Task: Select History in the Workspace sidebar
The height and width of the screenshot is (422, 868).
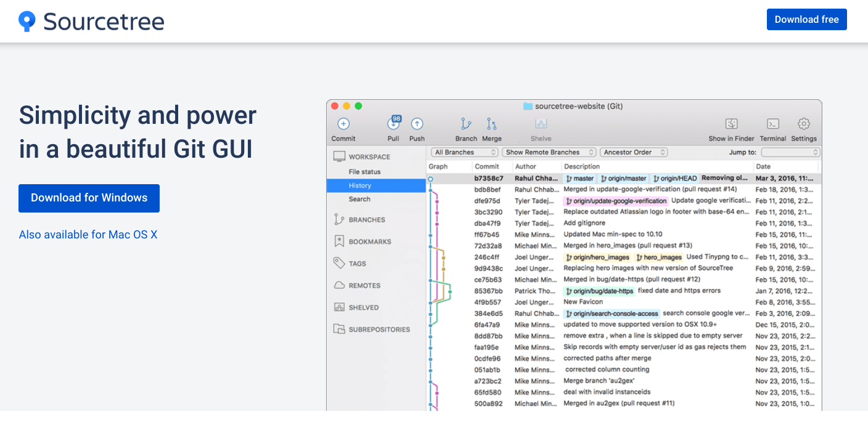Action: pyautogui.click(x=360, y=185)
